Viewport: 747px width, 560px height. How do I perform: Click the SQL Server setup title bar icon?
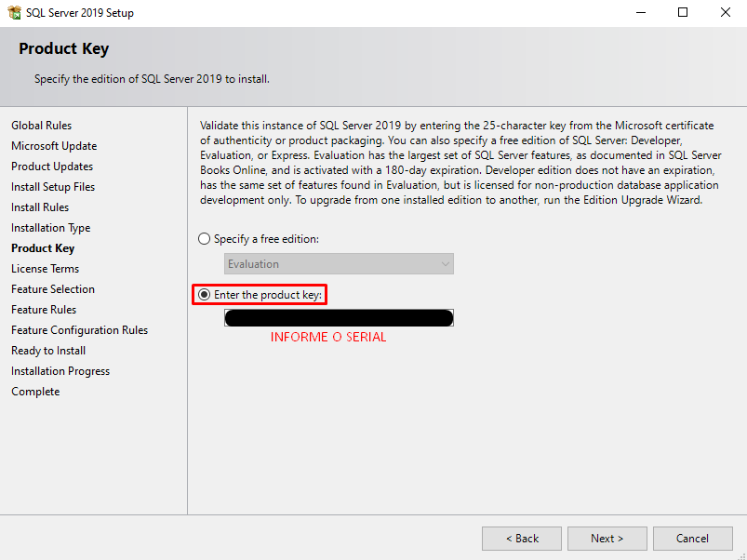pos(15,12)
